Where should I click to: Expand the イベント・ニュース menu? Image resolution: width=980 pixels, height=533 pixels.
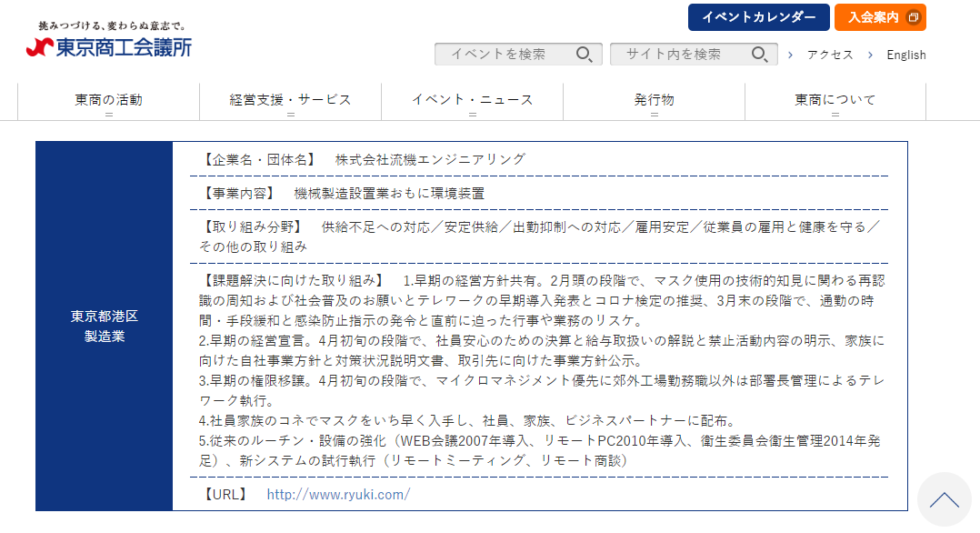[473, 101]
